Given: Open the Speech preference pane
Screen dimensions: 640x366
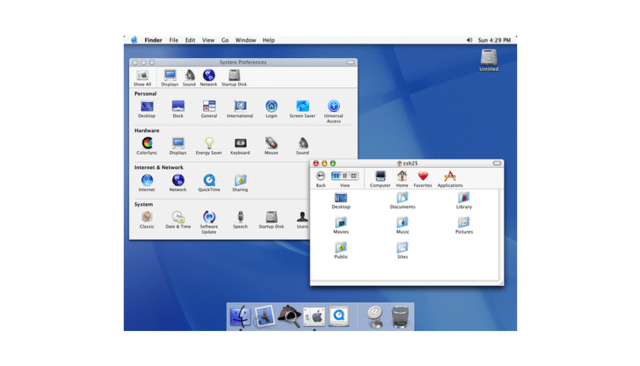Looking at the screenshot, I should (x=240, y=220).
